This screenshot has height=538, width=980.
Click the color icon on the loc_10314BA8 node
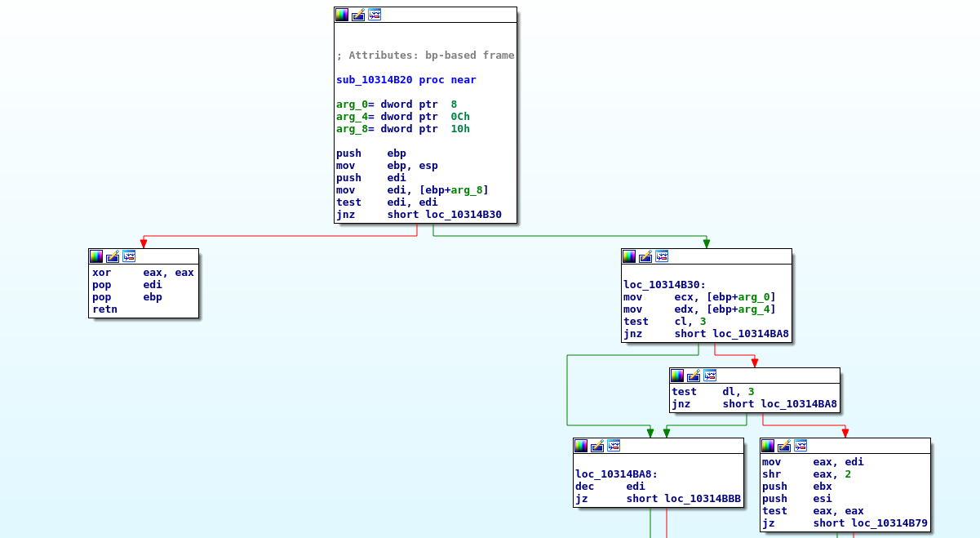581,446
